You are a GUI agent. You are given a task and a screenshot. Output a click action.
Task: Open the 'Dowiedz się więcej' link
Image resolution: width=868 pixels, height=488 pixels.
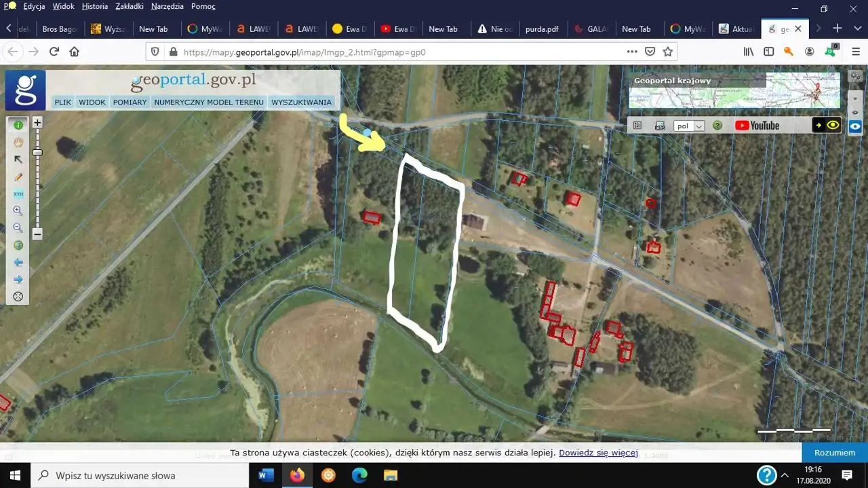click(x=598, y=453)
